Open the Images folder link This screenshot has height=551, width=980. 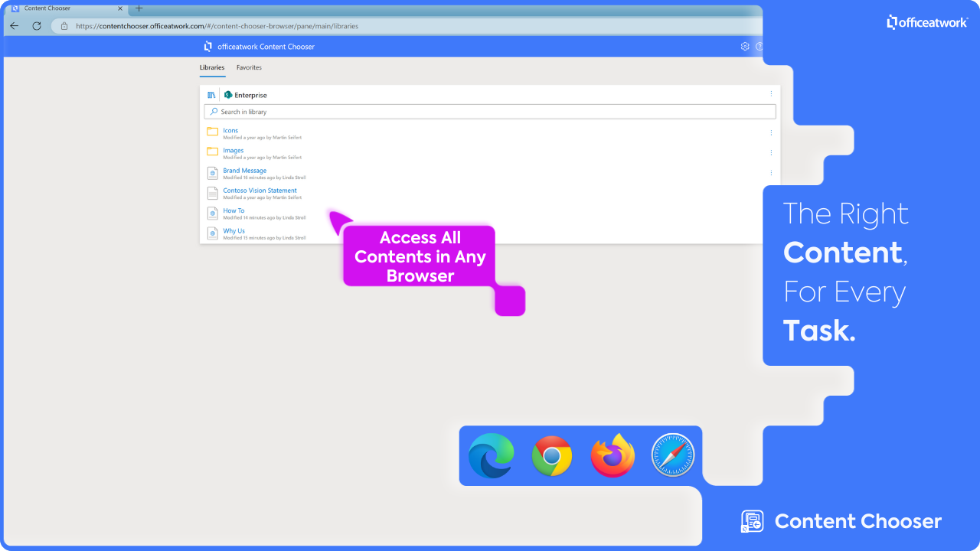pyautogui.click(x=234, y=151)
